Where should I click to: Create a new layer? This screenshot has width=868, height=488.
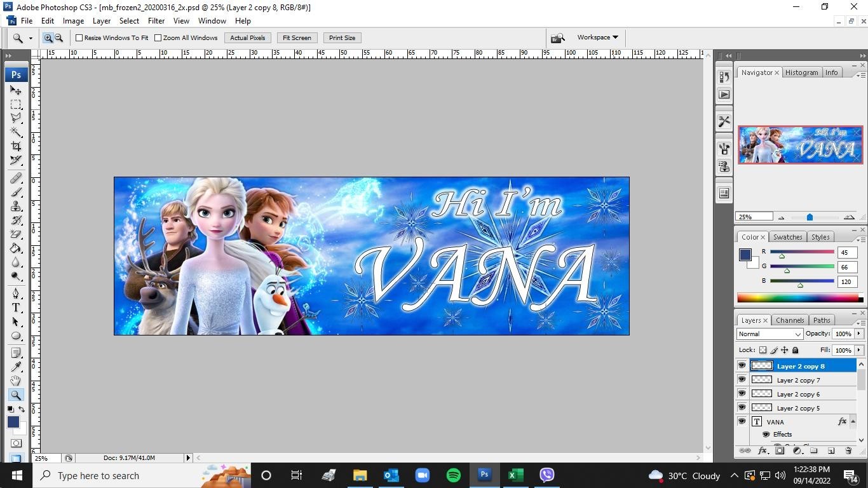click(831, 451)
